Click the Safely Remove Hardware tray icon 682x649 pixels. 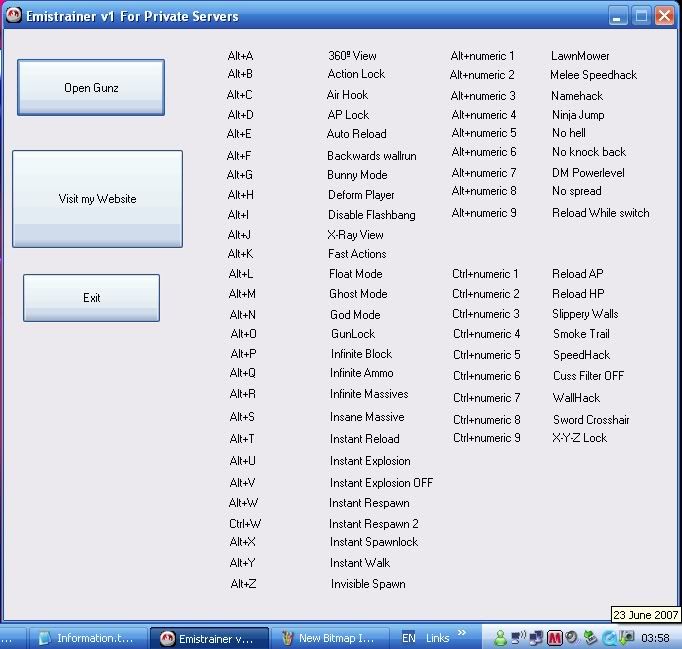(590, 638)
